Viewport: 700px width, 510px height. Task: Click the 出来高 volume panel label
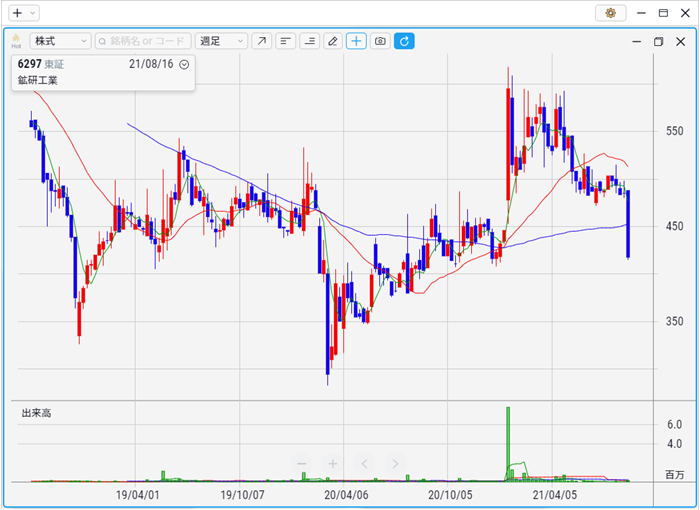36,413
